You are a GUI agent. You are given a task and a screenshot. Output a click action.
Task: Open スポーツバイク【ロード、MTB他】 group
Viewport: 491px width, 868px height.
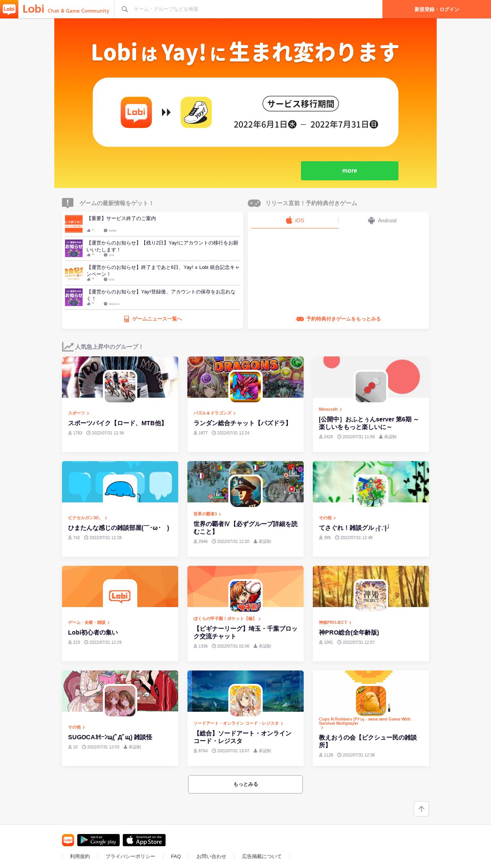[x=117, y=423]
